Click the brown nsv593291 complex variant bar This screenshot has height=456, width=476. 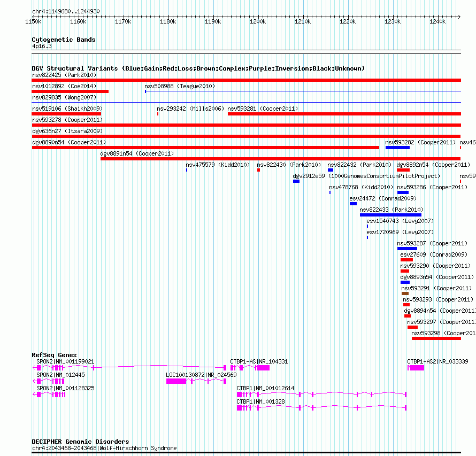[x=405, y=293]
